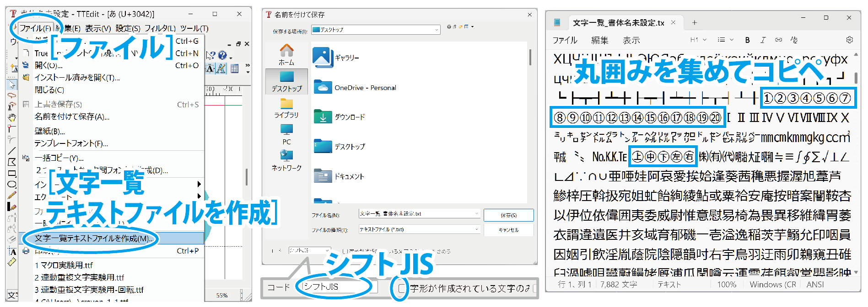Select the hand pan tool in TTEdit toolbox

12,117
